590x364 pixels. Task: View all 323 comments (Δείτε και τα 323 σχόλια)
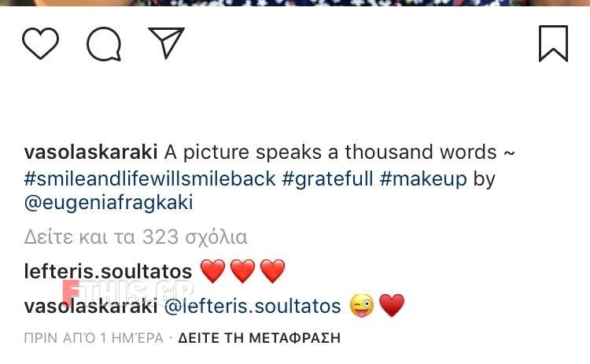135,237
